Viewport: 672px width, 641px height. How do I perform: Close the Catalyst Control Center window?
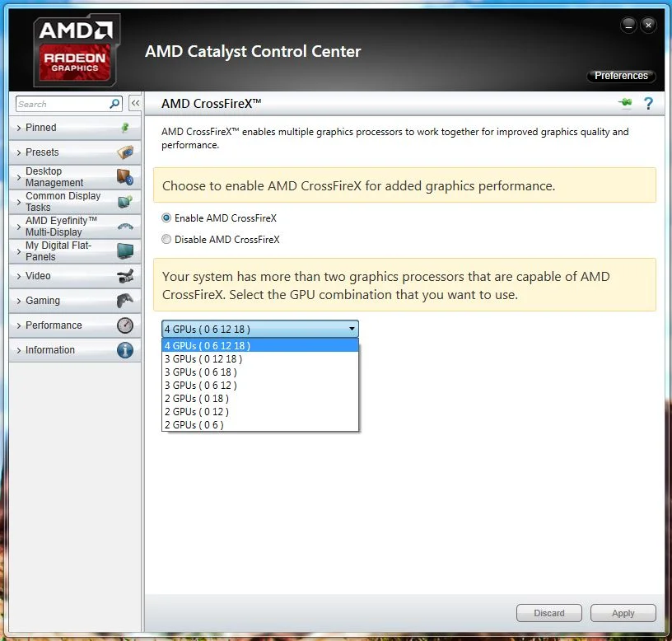[x=648, y=26]
